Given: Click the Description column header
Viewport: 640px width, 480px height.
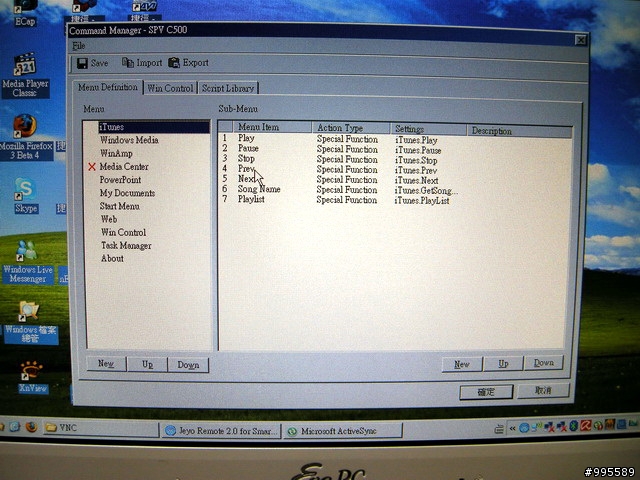Looking at the screenshot, I should [519, 131].
